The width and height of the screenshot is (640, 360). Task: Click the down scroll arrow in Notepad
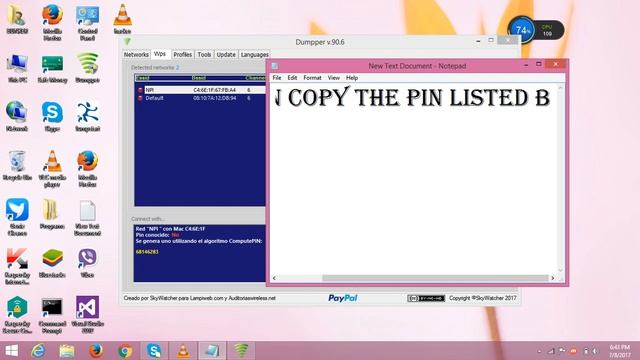[x=560, y=270]
